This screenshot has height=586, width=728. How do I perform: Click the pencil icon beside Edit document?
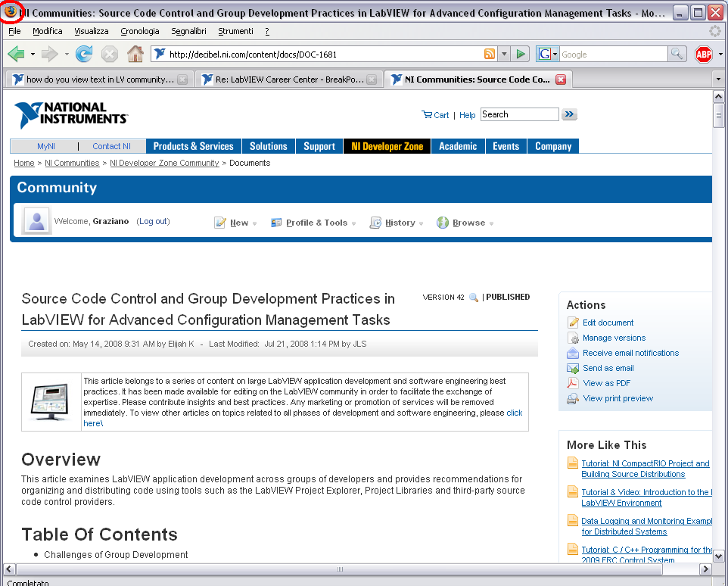(574, 323)
